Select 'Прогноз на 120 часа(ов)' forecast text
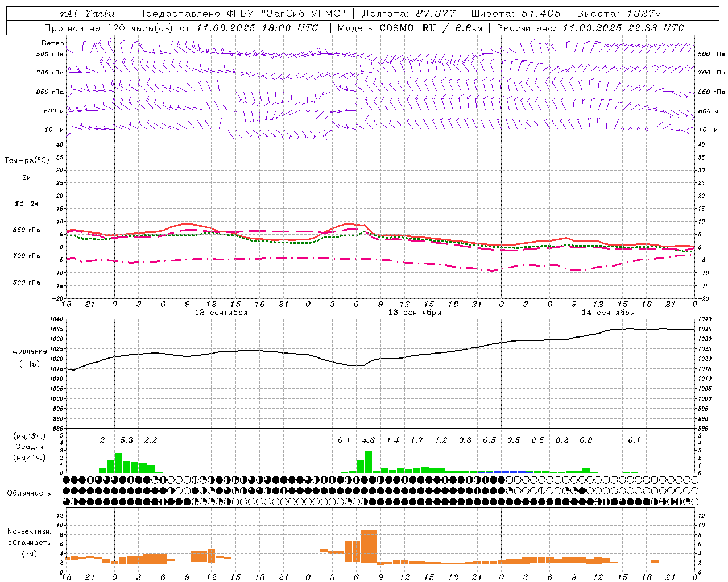Screen dimensions: 728x582 coord(109,28)
